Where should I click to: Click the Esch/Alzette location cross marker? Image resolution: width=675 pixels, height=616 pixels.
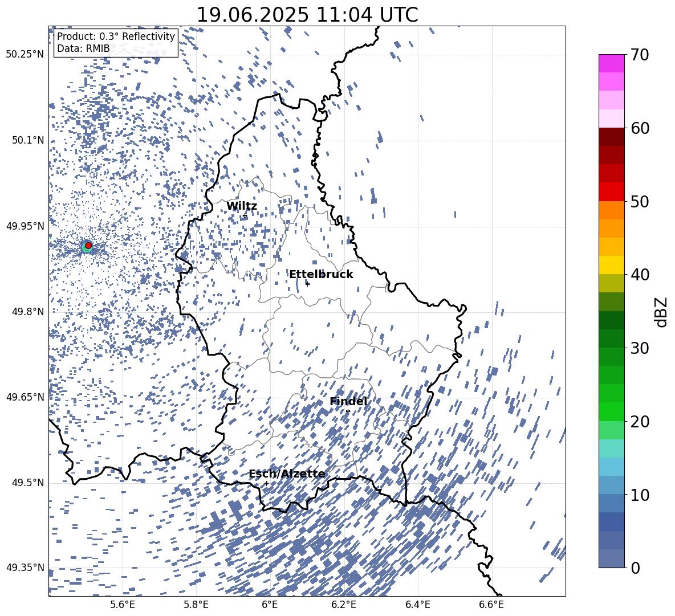click(x=266, y=483)
